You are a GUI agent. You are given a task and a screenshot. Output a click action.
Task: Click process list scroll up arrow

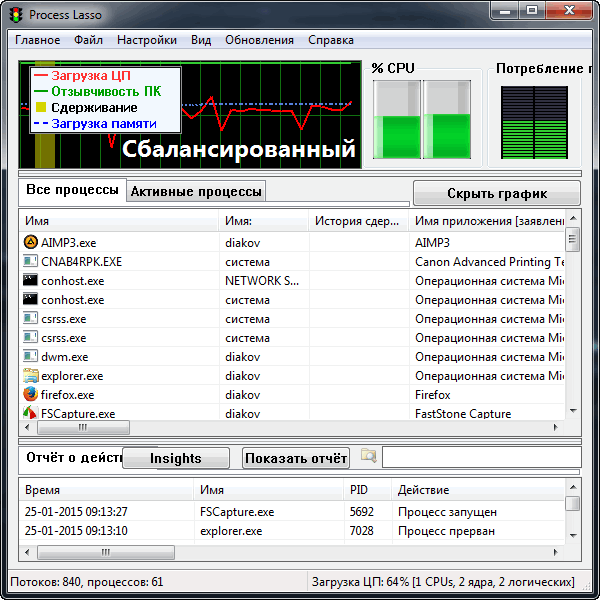(573, 218)
